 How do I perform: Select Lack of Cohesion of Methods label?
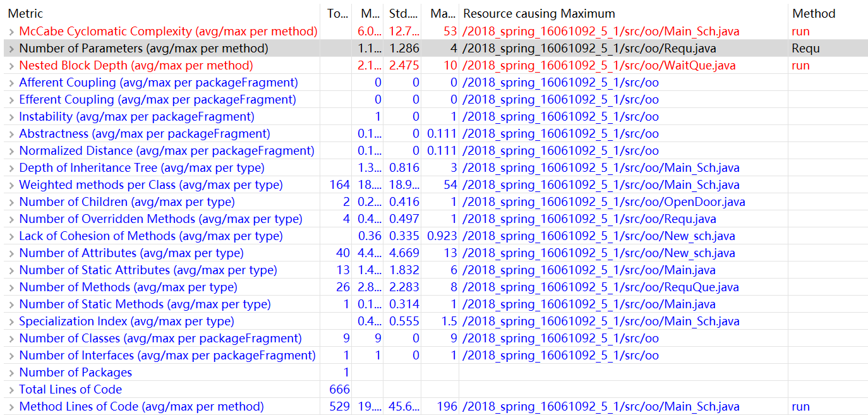tap(151, 236)
